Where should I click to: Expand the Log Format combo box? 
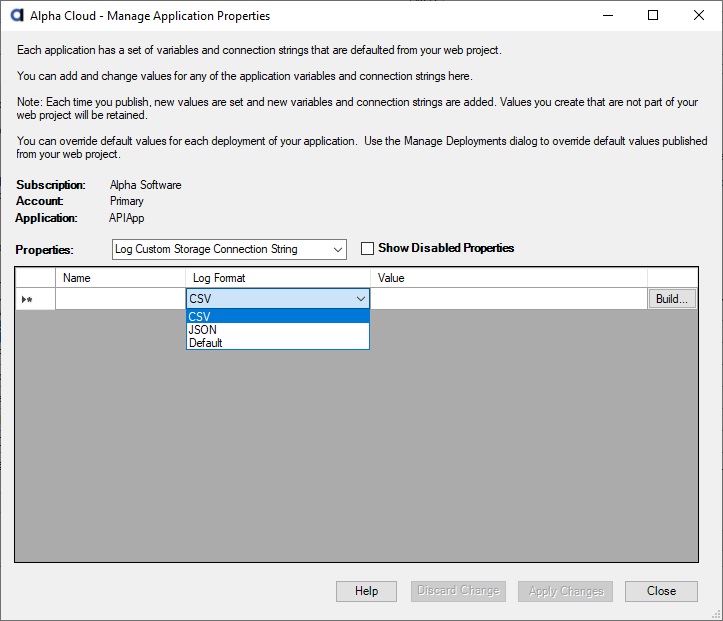361,299
